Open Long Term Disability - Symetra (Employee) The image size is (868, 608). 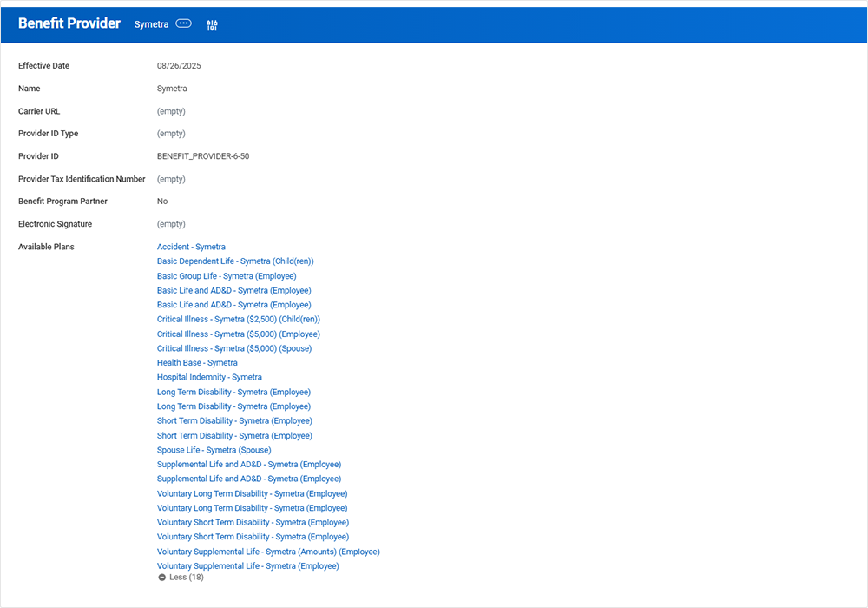(233, 392)
